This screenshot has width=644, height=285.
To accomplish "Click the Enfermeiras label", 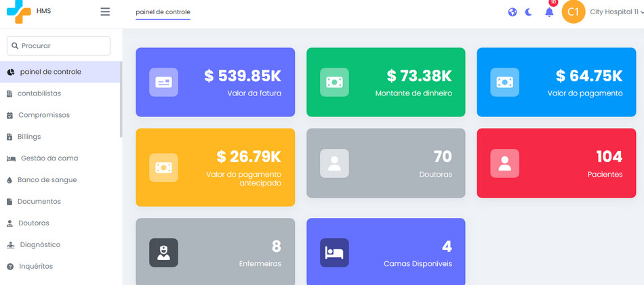I will click(260, 264).
